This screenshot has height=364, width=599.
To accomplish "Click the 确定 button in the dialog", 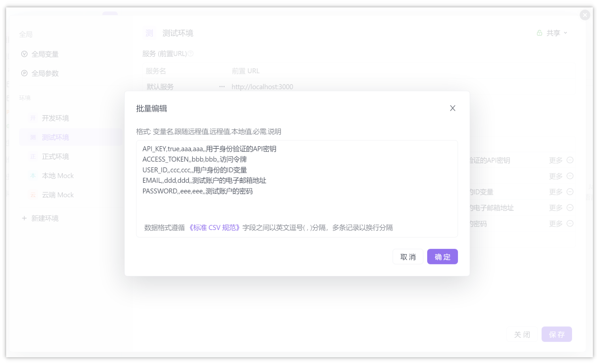I will coord(442,257).
